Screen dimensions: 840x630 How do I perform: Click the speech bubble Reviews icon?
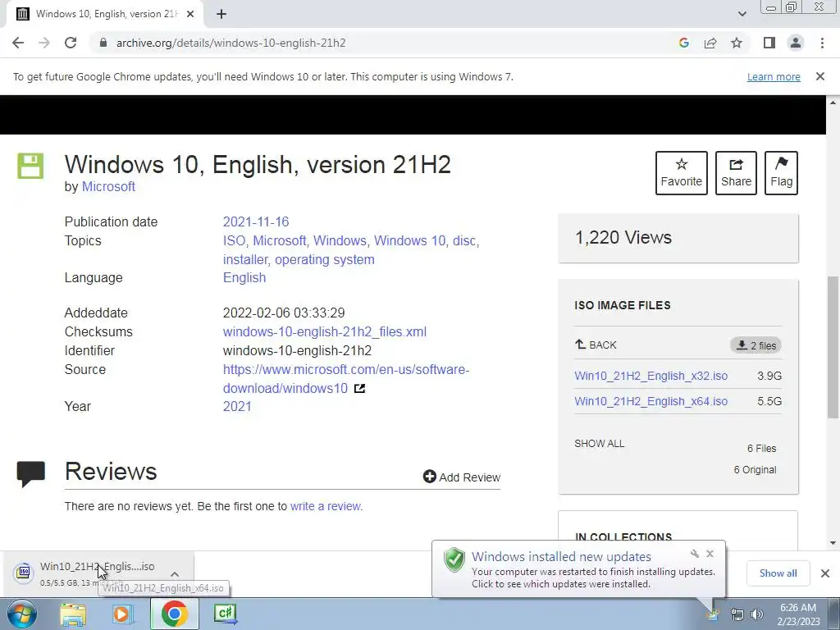pos(31,473)
